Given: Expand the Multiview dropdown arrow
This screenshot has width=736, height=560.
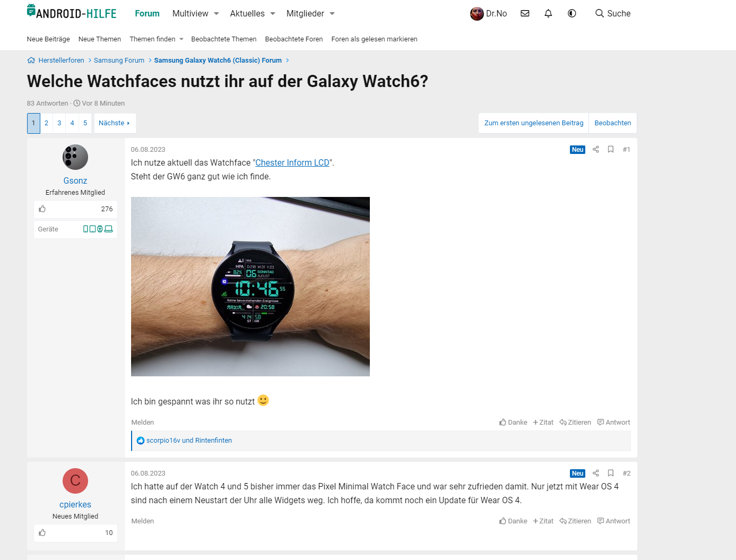Looking at the screenshot, I should pyautogui.click(x=217, y=14).
